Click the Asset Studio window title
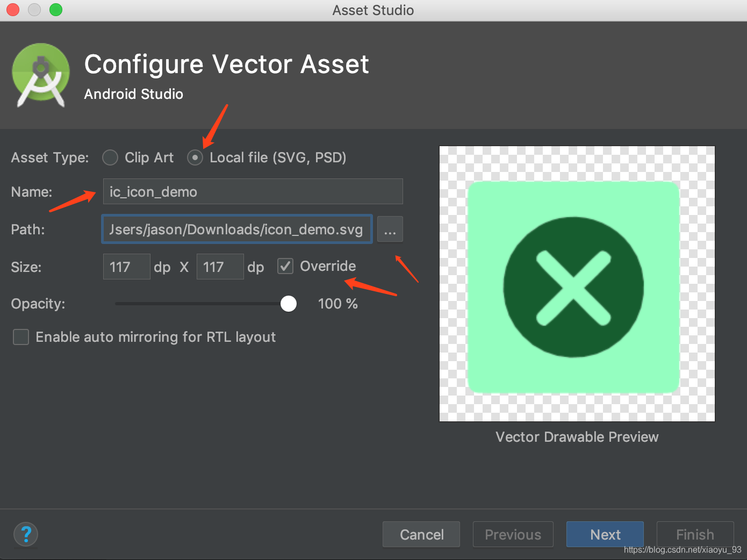The image size is (747, 560). pos(373,10)
